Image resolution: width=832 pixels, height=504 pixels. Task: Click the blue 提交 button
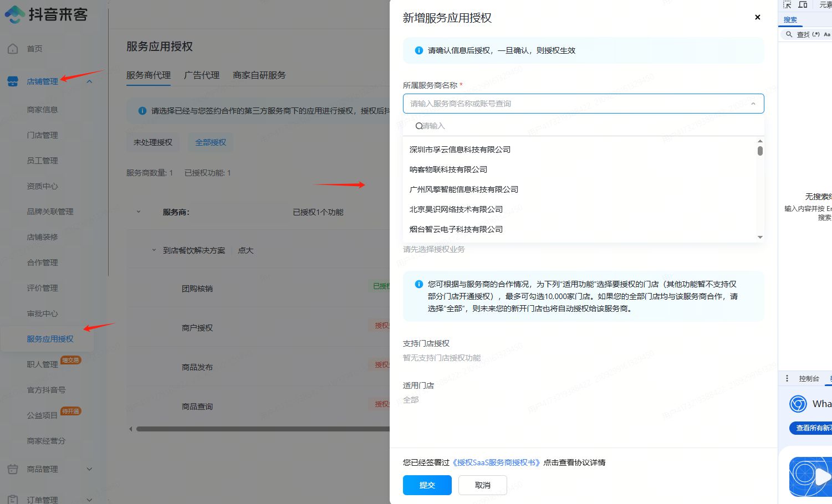tap(427, 485)
